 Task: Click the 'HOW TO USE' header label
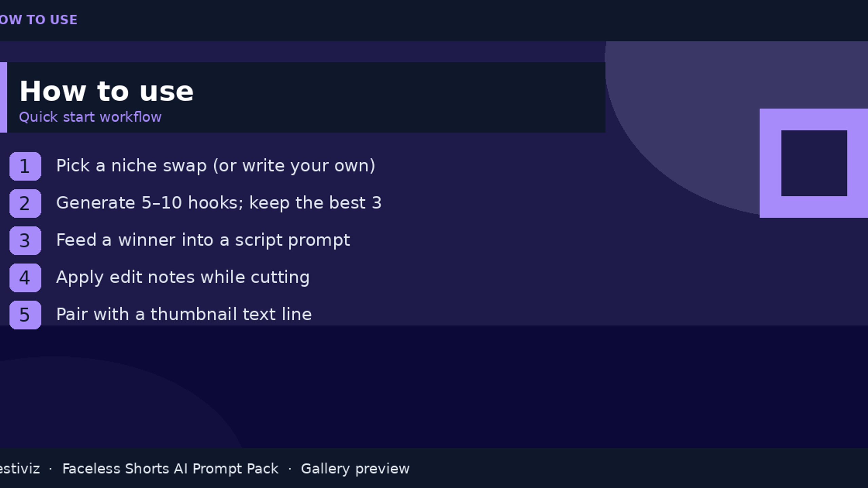point(39,20)
